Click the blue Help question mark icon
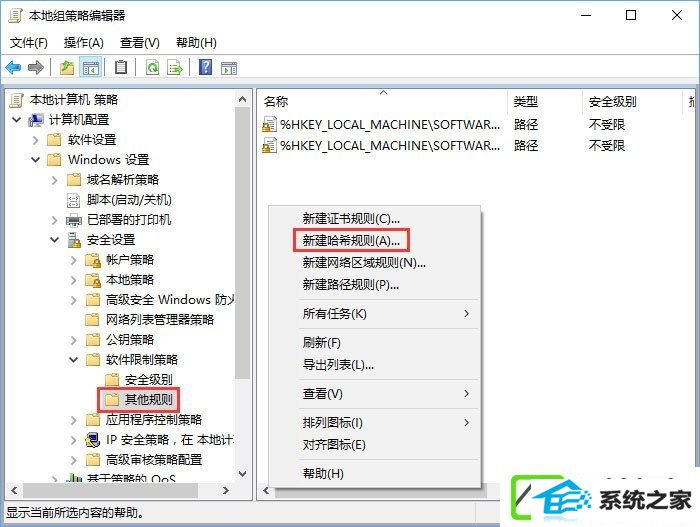Viewport: 700px width, 527px height. point(205,67)
